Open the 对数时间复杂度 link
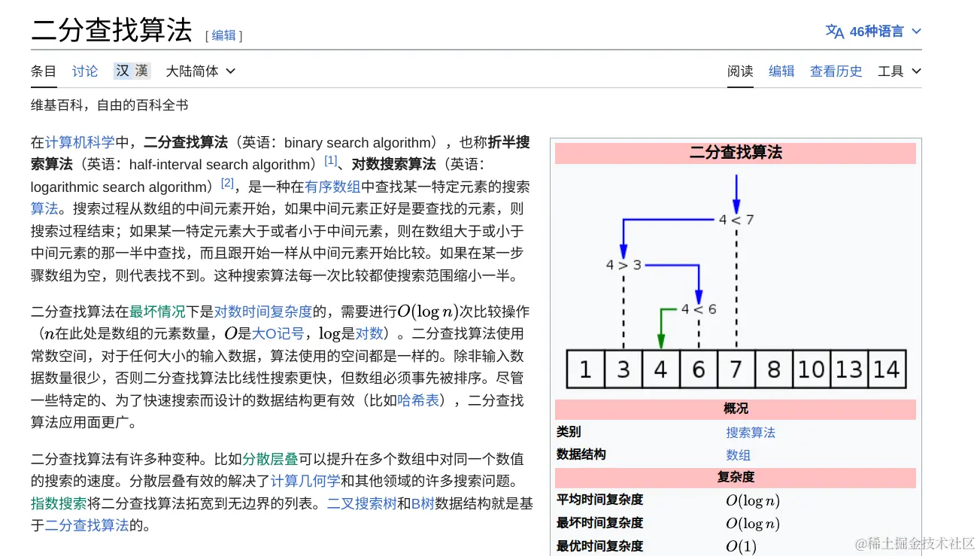The image size is (980, 556). pos(263,311)
